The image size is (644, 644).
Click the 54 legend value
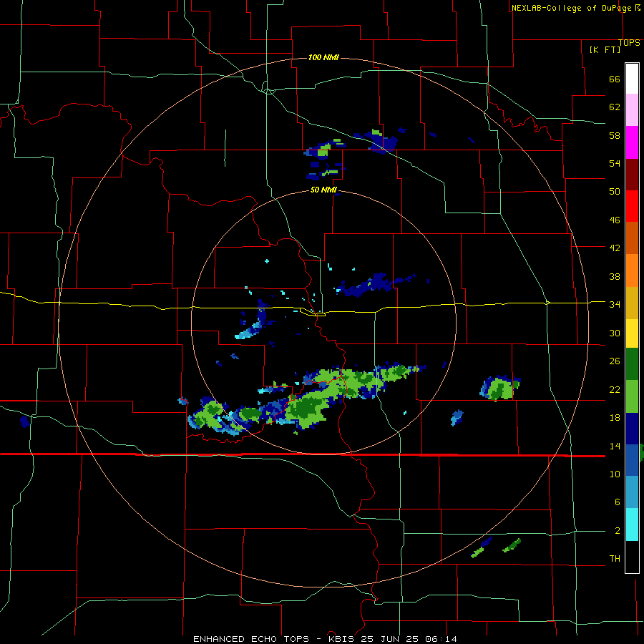click(x=615, y=163)
